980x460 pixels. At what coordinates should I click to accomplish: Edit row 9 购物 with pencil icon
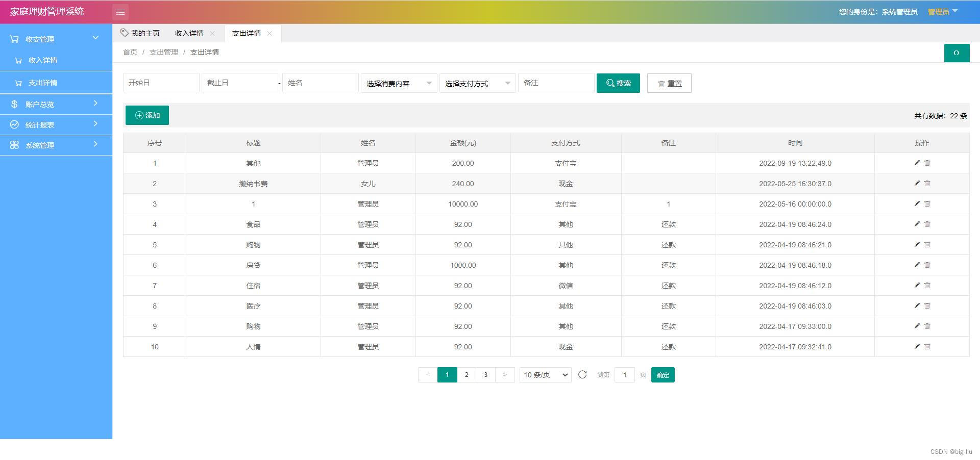click(x=917, y=326)
